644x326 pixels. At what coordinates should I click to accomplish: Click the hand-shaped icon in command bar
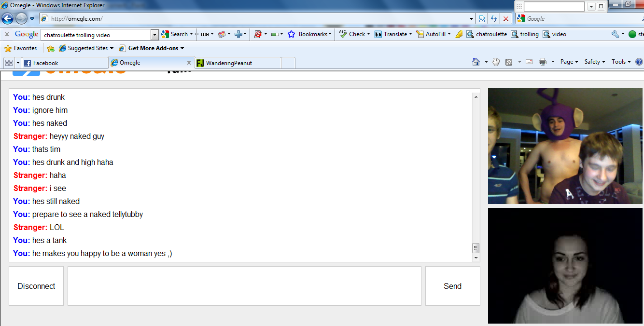(496, 62)
